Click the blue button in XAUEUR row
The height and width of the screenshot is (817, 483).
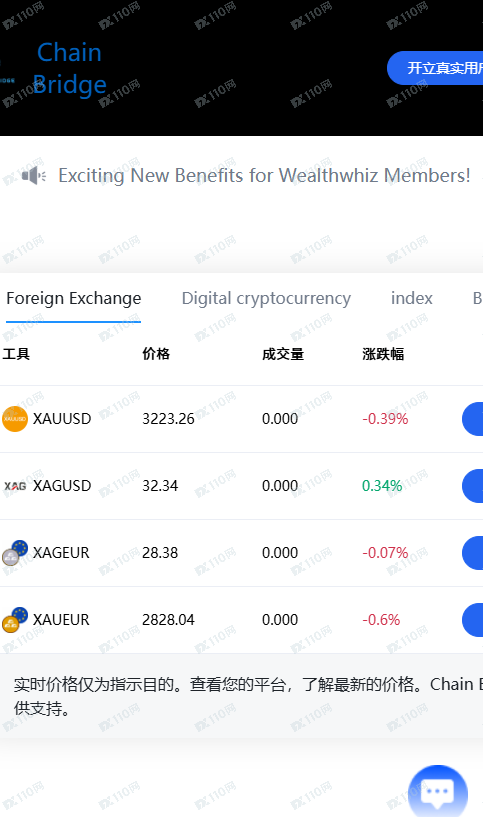click(473, 620)
